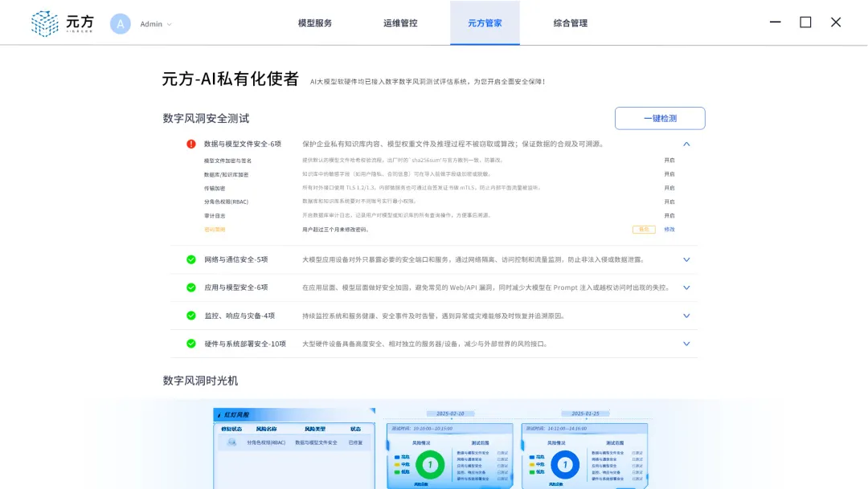Click the Admin avatar circle
The image size is (868, 489).
120,24
